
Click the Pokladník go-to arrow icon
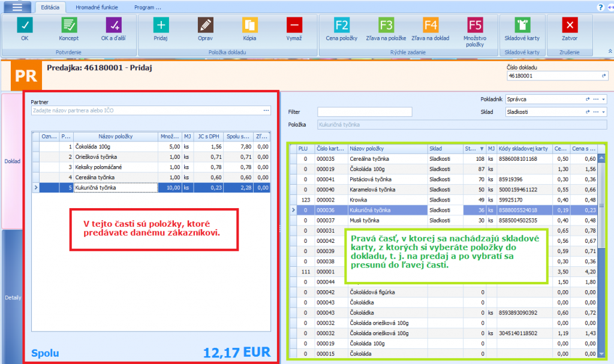click(588, 100)
